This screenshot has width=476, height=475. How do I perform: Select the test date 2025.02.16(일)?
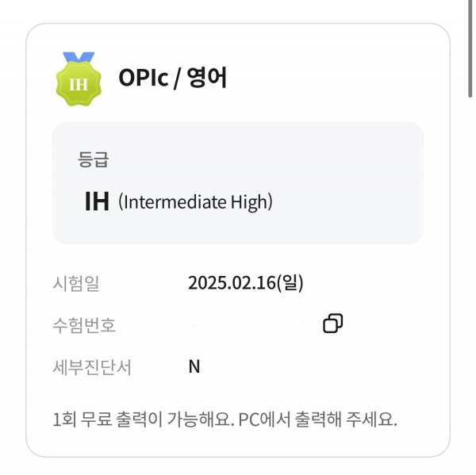(246, 283)
